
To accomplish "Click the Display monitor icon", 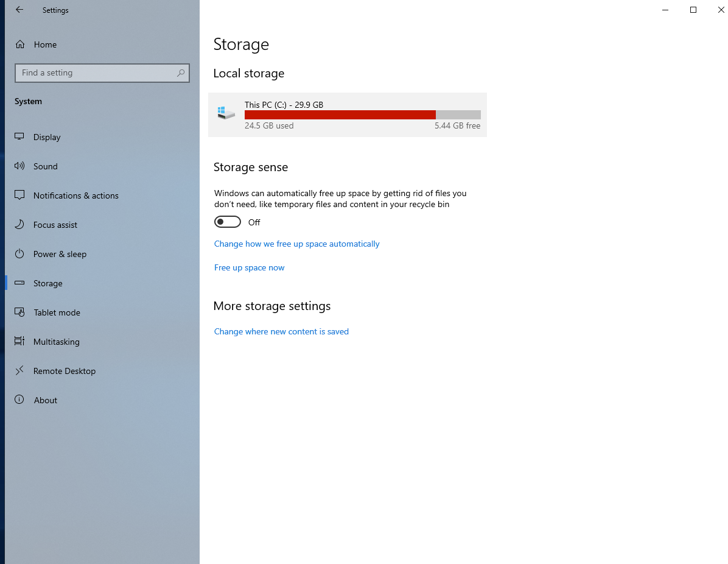I will (19, 136).
